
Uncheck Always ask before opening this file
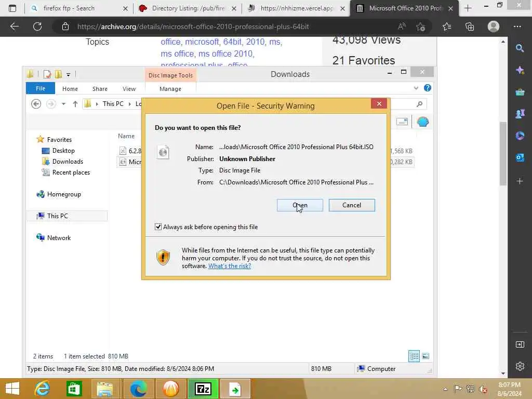[x=158, y=227]
